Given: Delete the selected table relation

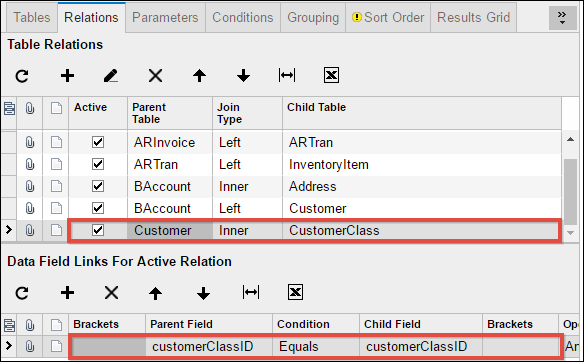Looking at the screenshot, I should [x=155, y=76].
